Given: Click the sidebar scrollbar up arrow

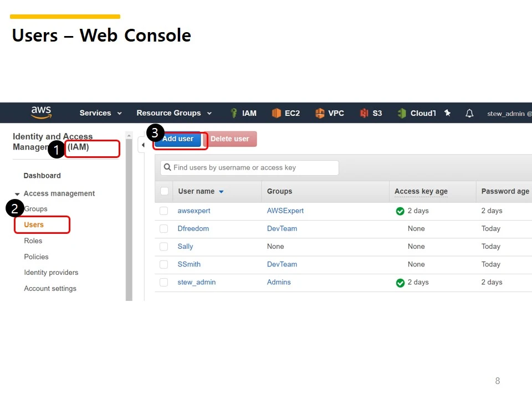Looking at the screenshot, I should coord(129,136).
